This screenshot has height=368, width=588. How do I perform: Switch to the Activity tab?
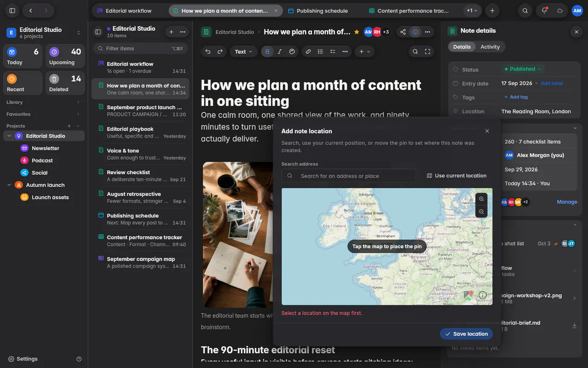tap(490, 46)
